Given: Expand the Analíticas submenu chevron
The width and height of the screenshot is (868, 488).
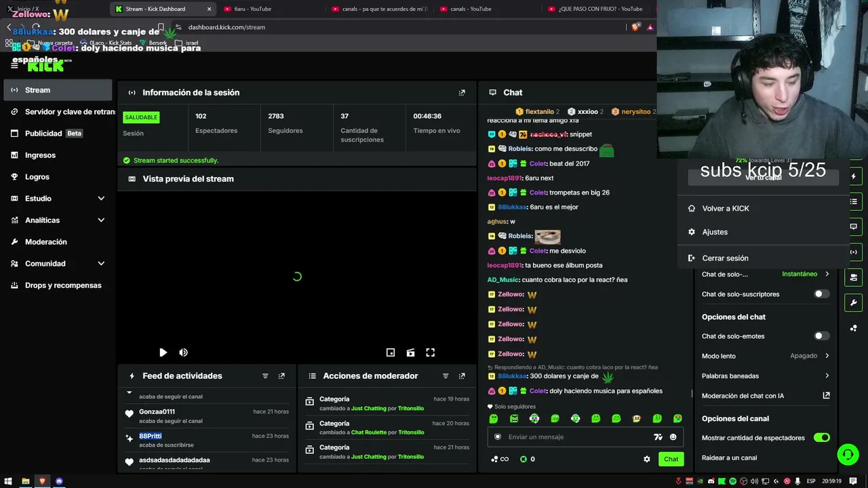Looking at the screenshot, I should [x=101, y=220].
